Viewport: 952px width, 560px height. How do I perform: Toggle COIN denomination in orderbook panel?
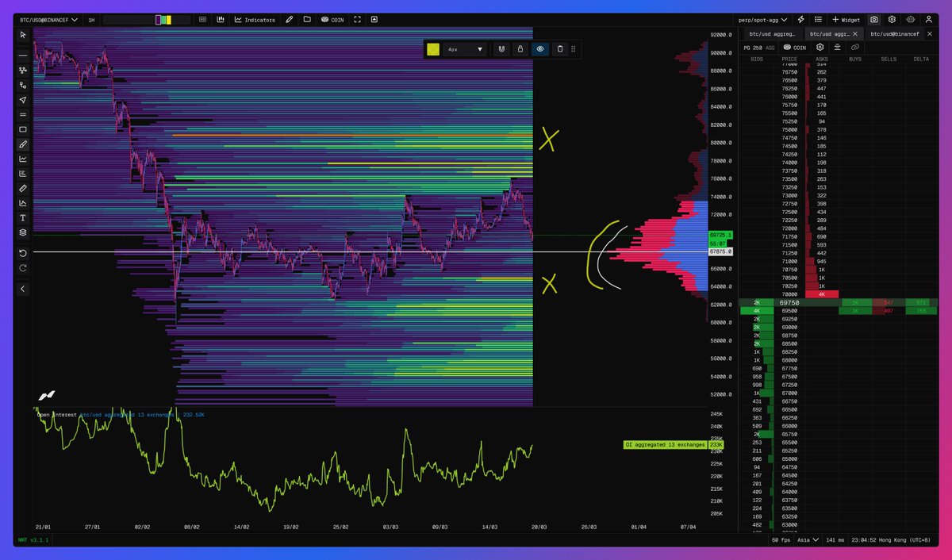click(794, 48)
